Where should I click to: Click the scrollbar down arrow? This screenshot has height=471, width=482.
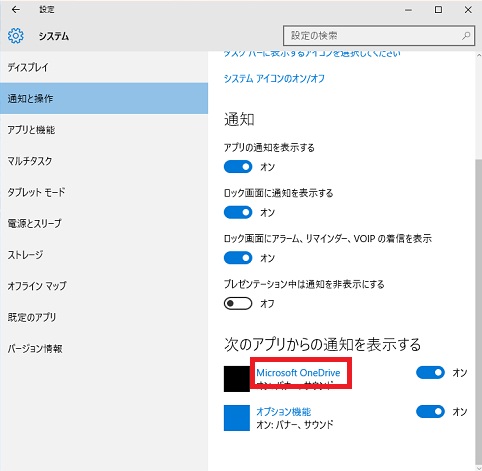(x=479, y=467)
